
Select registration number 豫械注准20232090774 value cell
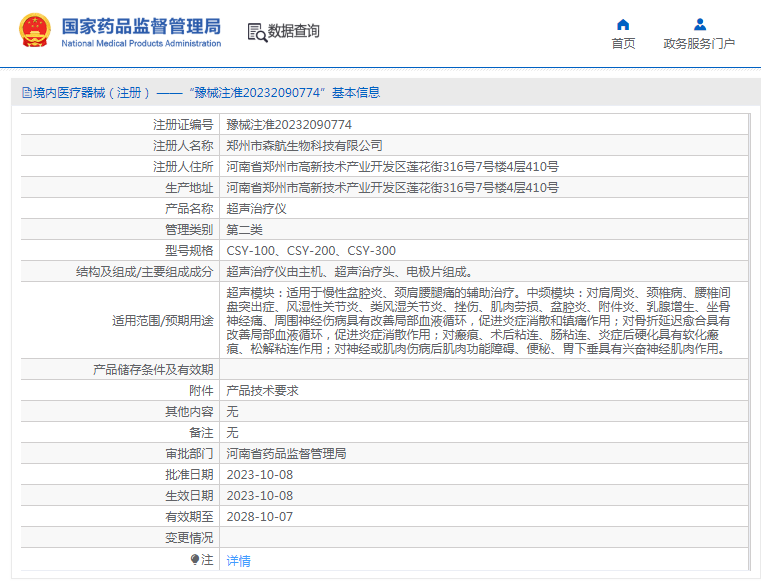click(289, 125)
